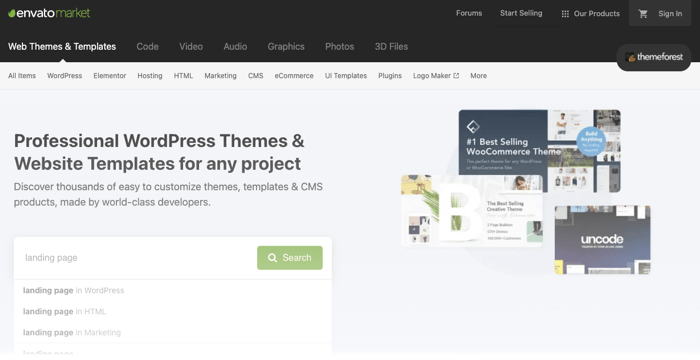Open WordPress submenu
Image resolution: width=700 pixels, height=360 pixels.
coord(64,76)
